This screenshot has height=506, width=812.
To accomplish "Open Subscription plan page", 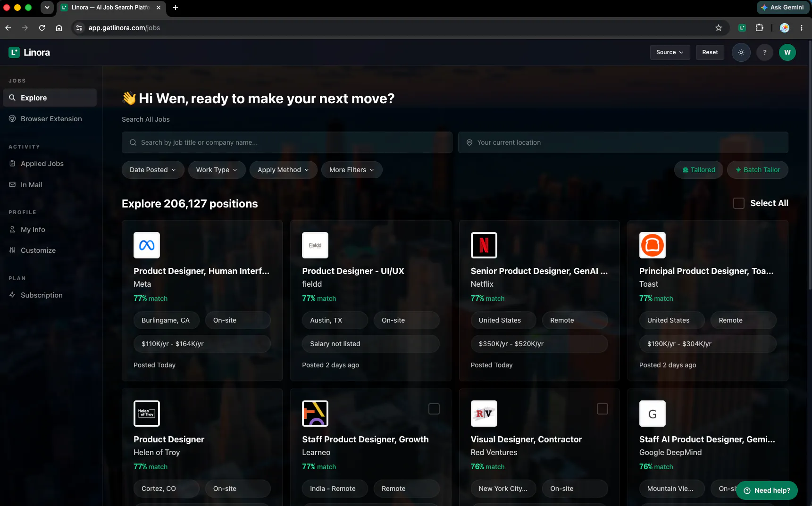I will point(50,295).
